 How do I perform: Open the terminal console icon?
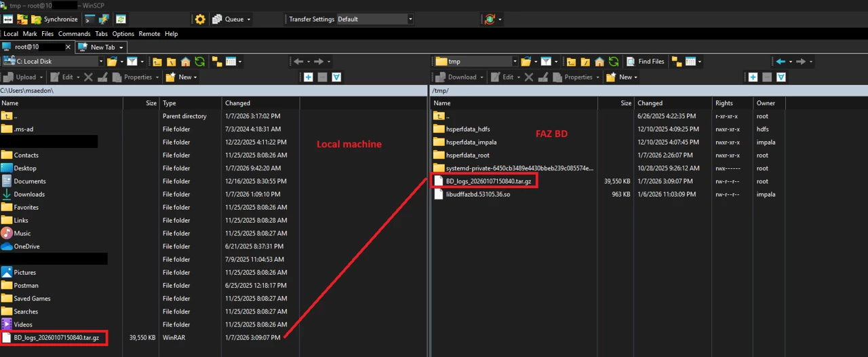click(x=90, y=19)
